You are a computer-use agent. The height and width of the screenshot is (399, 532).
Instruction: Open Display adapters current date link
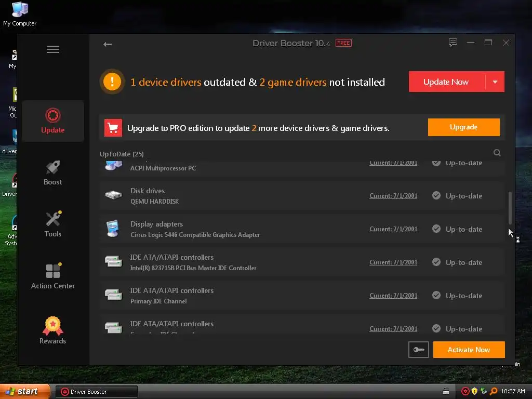click(393, 229)
